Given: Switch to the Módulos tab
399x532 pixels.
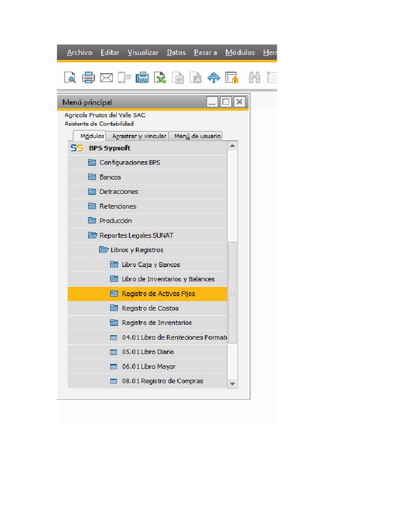Looking at the screenshot, I should pos(89,136).
